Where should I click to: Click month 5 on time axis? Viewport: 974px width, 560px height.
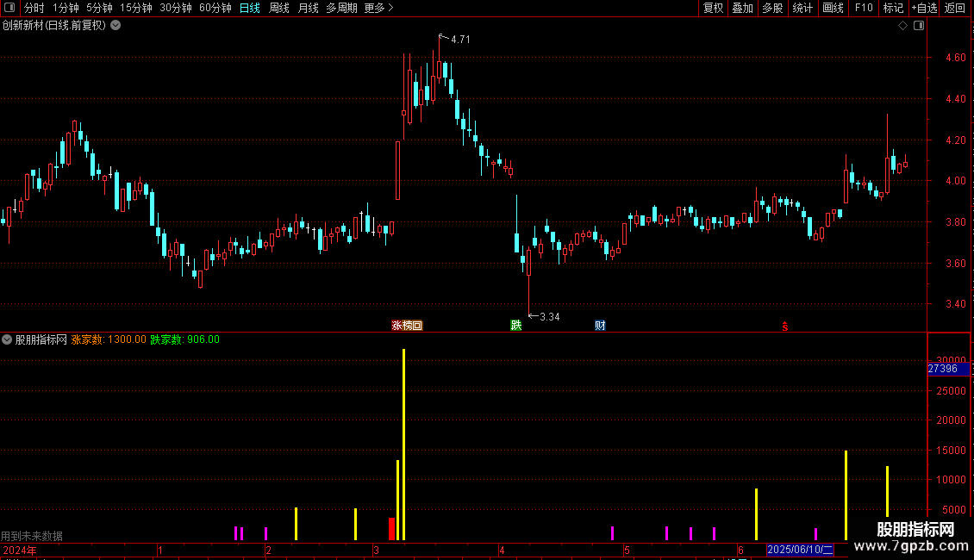click(627, 550)
